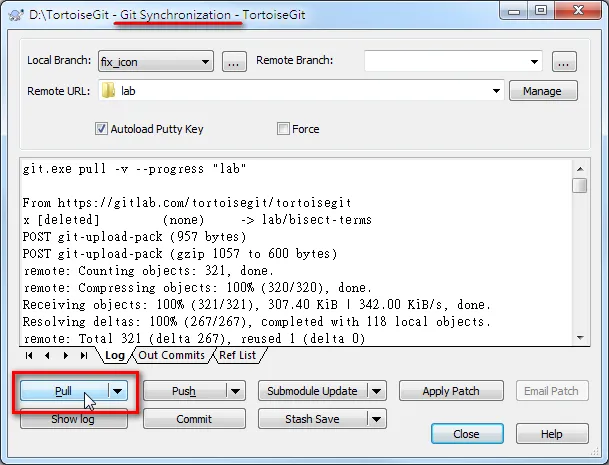Screen dimensions: 609x465
Task: Click the 'git.exe pull -v --progress' log line
Action: [x=134, y=169]
